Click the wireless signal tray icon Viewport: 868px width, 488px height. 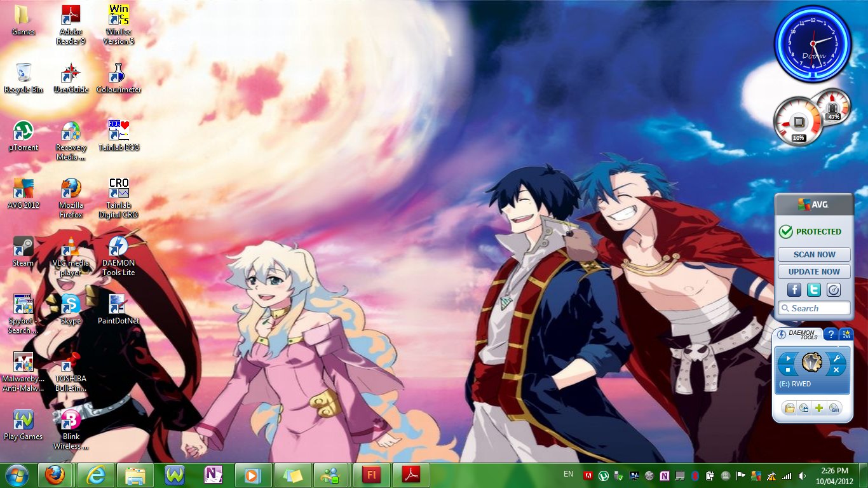tap(787, 475)
